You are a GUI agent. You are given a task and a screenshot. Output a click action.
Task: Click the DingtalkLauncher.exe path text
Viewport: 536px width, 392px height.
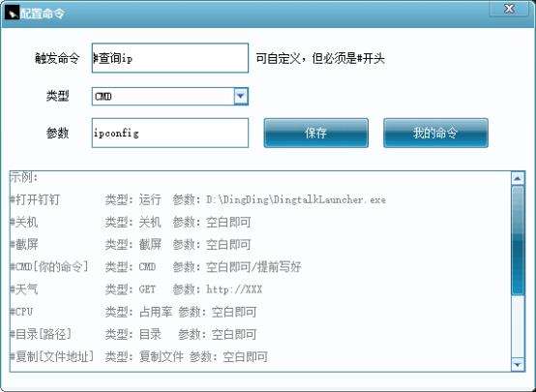[296, 199]
